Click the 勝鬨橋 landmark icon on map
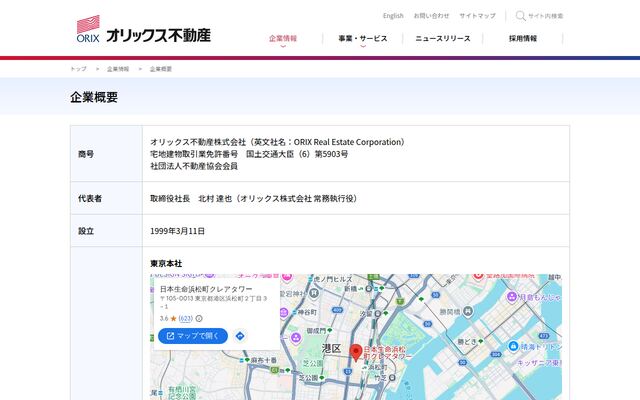 click(x=468, y=311)
